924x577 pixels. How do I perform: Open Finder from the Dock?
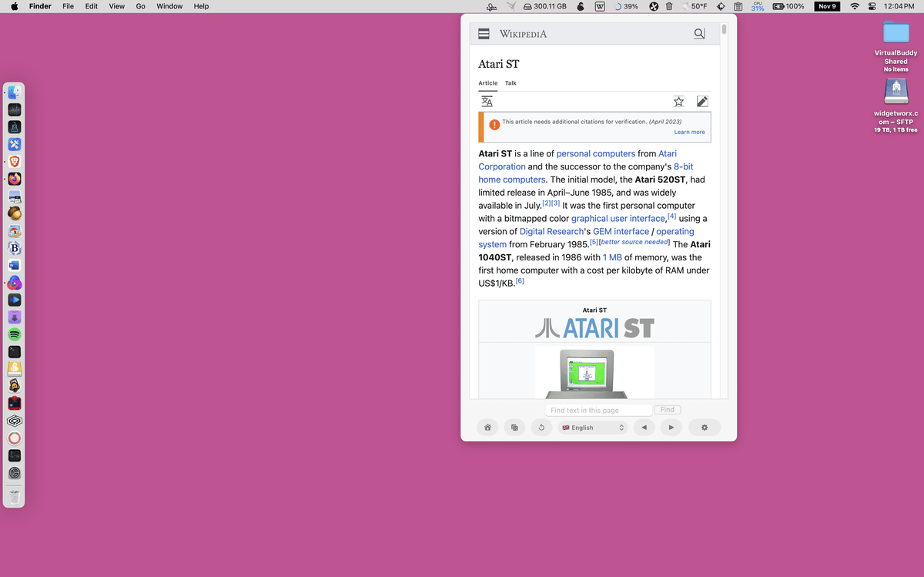[x=14, y=92]
